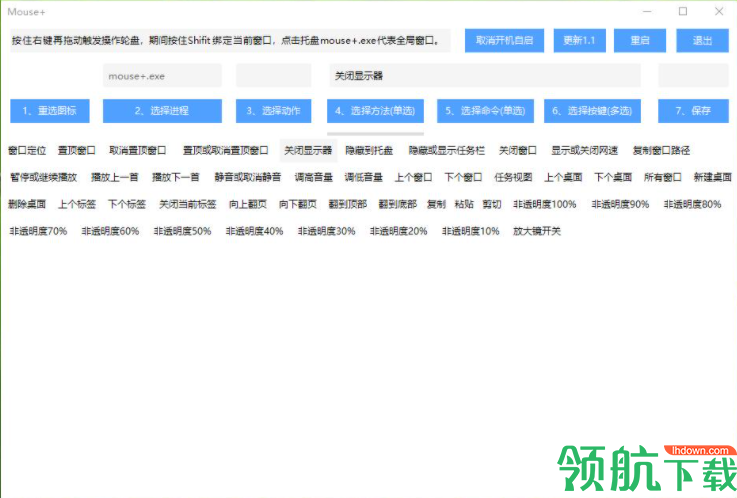Select the 关闭窗口 method
The width and height of the screenshot is (737, 498).
tap(517, 150)
